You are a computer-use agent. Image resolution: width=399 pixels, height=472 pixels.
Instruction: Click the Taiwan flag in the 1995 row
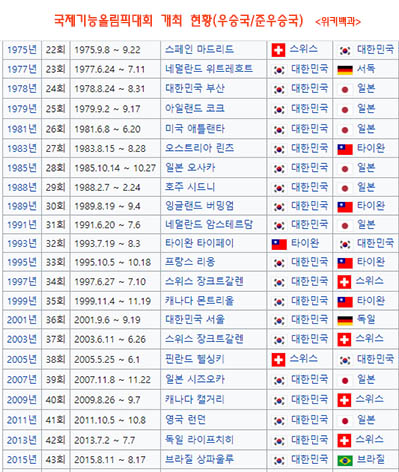click(x=345, y=263)
